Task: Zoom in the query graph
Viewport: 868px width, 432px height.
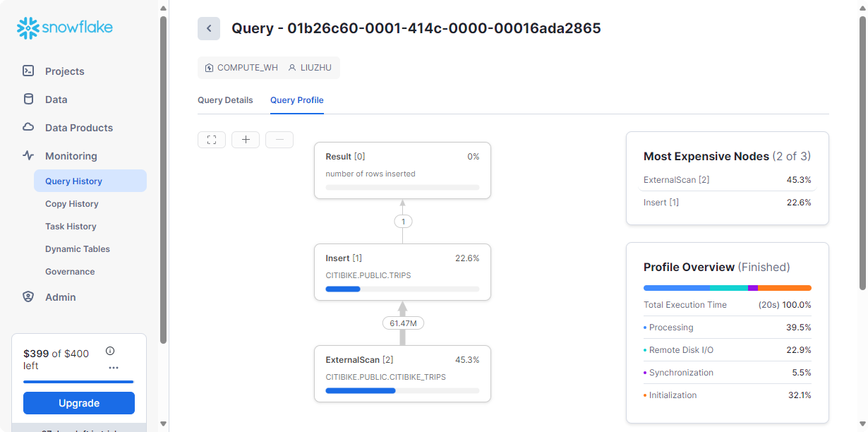Action: click(x=246, y=140)
